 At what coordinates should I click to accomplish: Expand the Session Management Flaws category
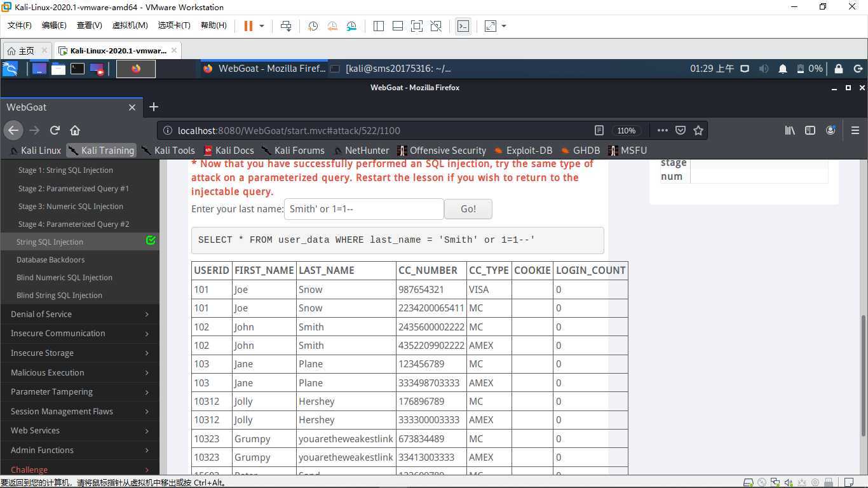coord(79,411)
